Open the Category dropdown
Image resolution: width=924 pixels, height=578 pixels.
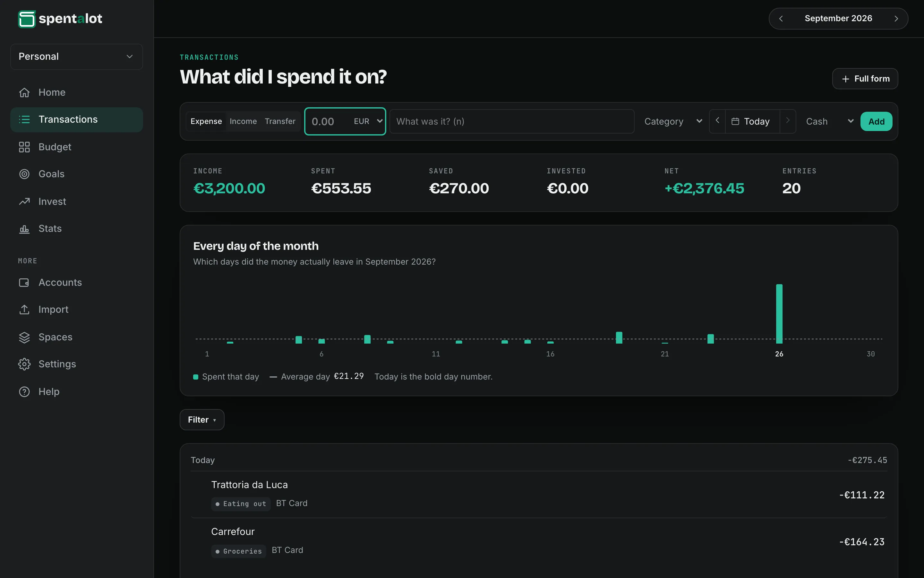point(673,121)
